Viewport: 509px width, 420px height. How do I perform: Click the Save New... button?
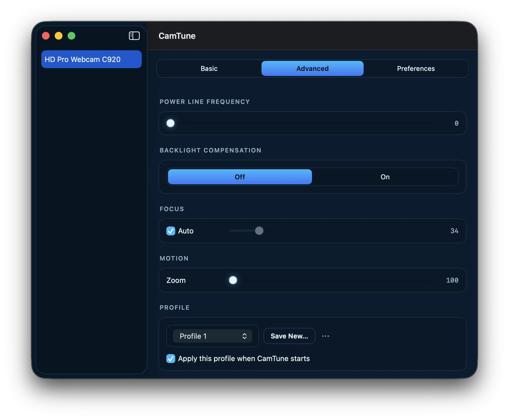289,336
